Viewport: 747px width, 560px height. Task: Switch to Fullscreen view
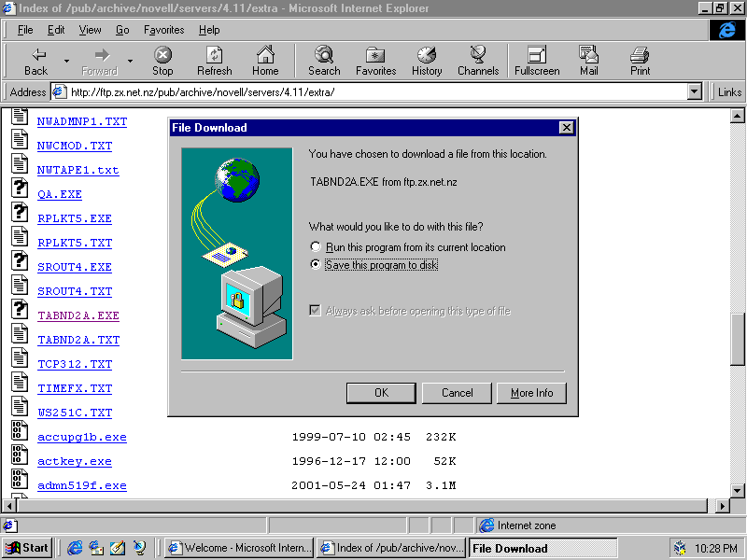[x=537, y=61]
